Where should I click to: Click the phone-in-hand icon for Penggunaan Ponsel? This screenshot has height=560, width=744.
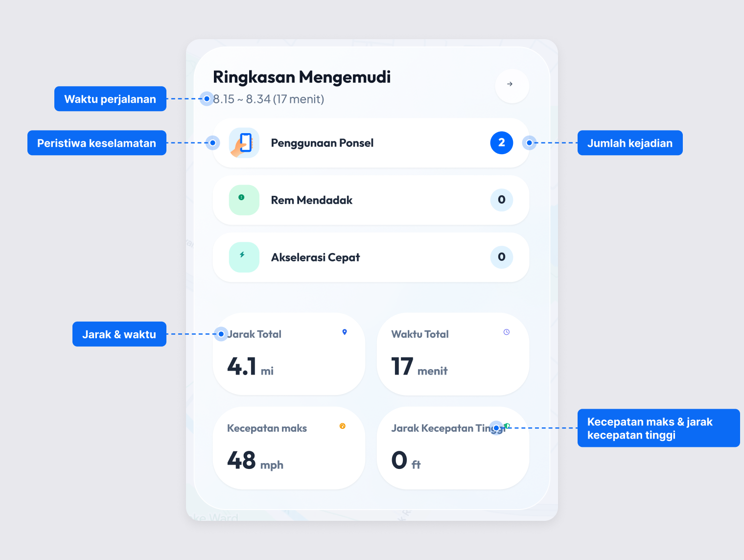tap(244, 143)
